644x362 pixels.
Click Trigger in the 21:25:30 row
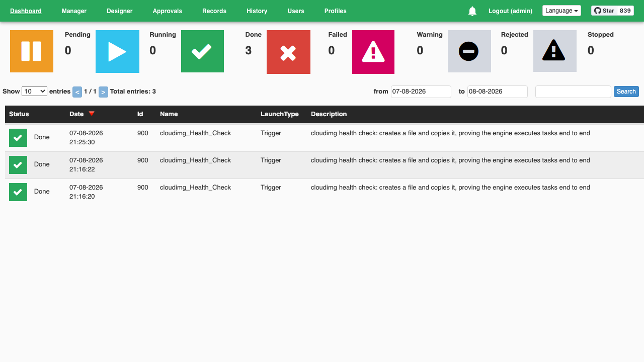(271, 133)
